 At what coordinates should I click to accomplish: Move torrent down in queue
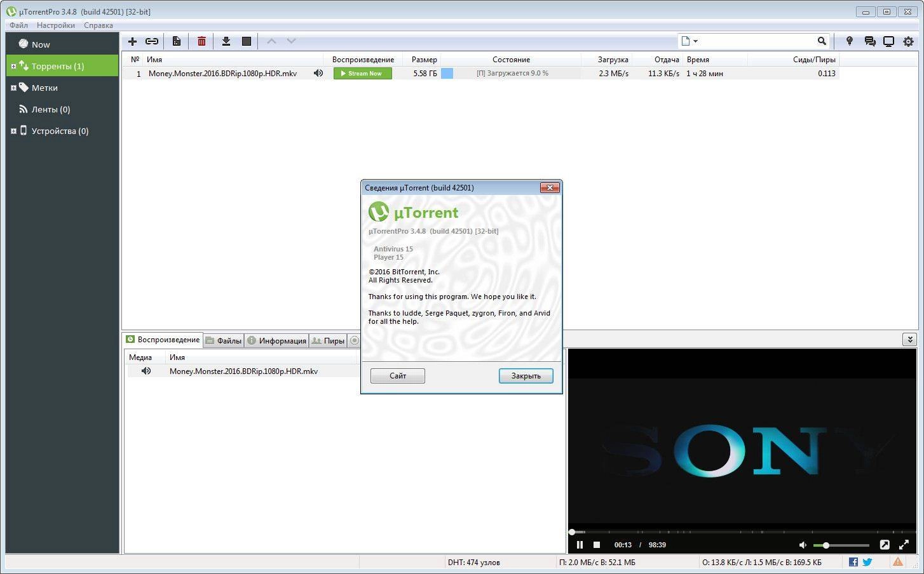point(291,41)
